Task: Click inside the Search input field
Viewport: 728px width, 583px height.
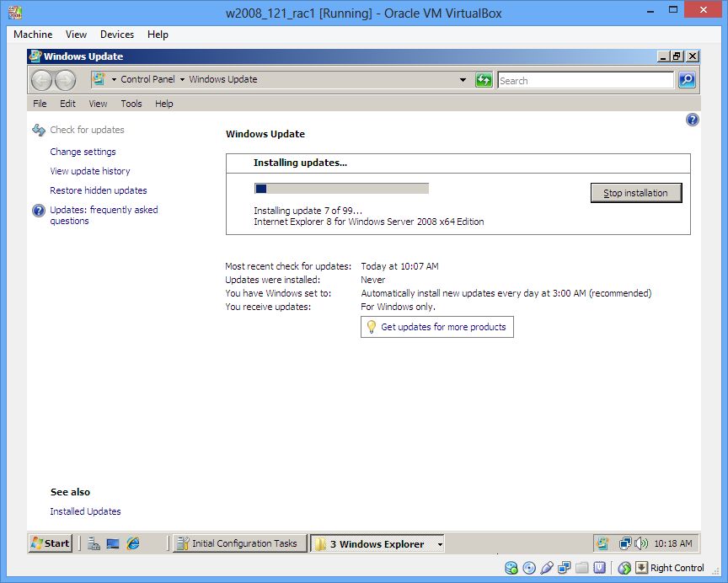Action: pos(586,80)
